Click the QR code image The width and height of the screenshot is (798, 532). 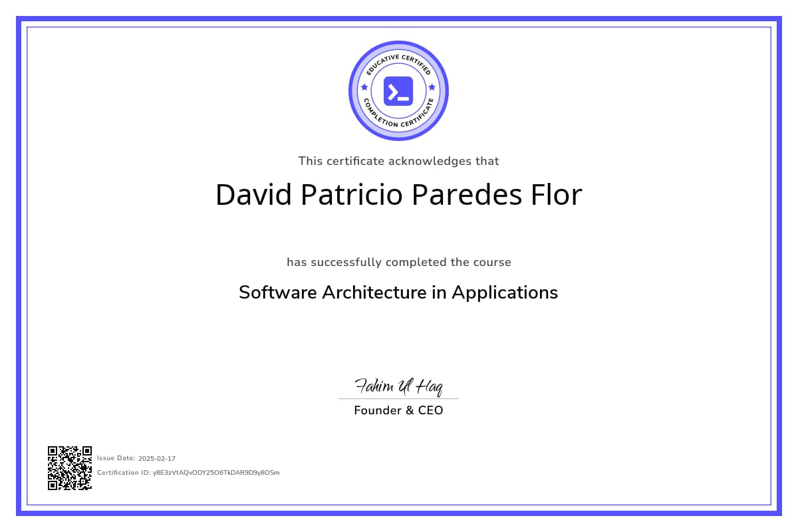tap(70, 468)
